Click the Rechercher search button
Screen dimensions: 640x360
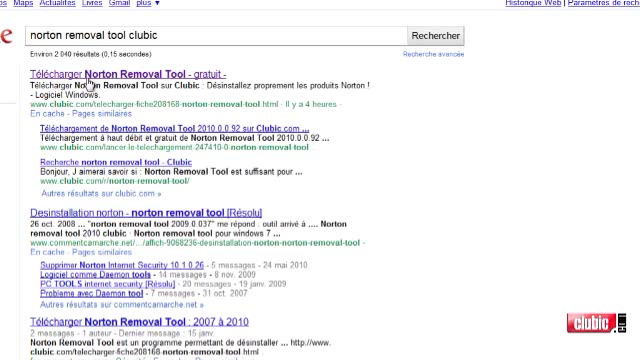tap(436, 36)
